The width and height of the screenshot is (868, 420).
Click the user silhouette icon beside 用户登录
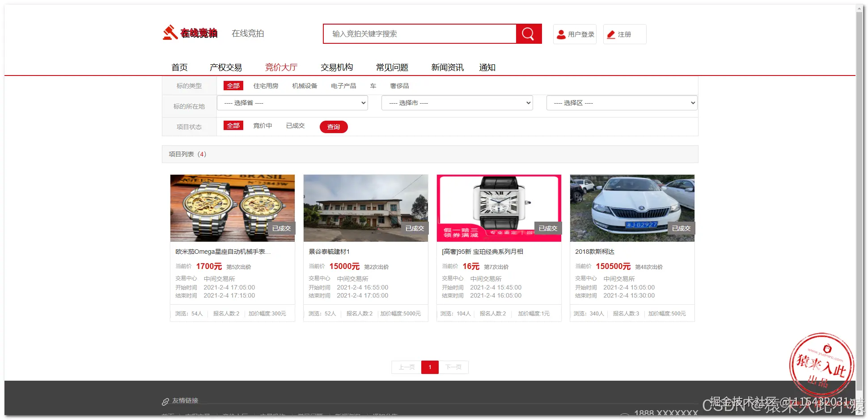point(561,34)
